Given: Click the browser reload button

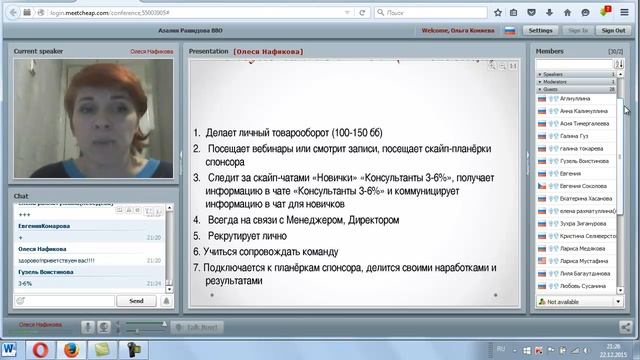Looking at the screenshot, I should point(362,13).
